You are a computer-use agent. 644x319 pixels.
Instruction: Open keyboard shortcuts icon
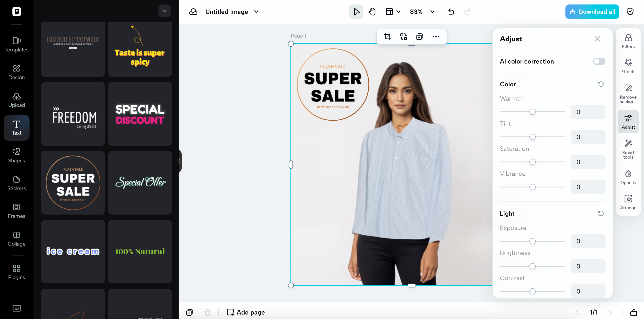(x=17, y=308)
